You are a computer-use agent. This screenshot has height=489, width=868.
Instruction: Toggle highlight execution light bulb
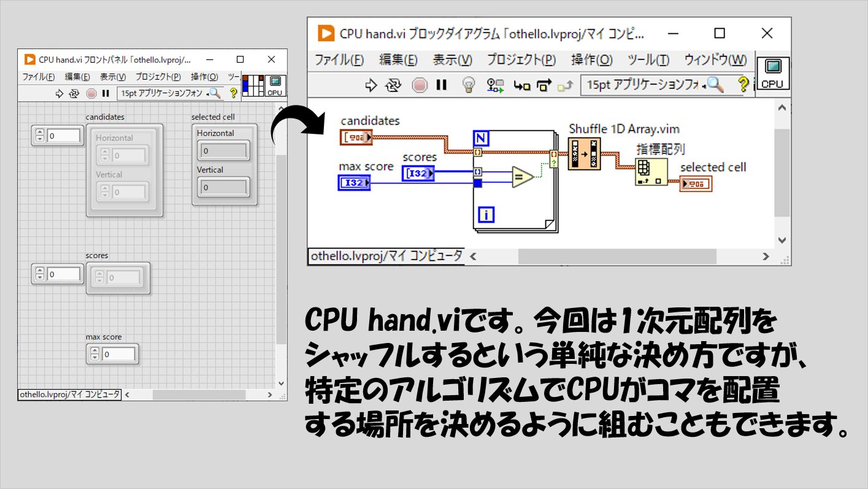[468, 85]
